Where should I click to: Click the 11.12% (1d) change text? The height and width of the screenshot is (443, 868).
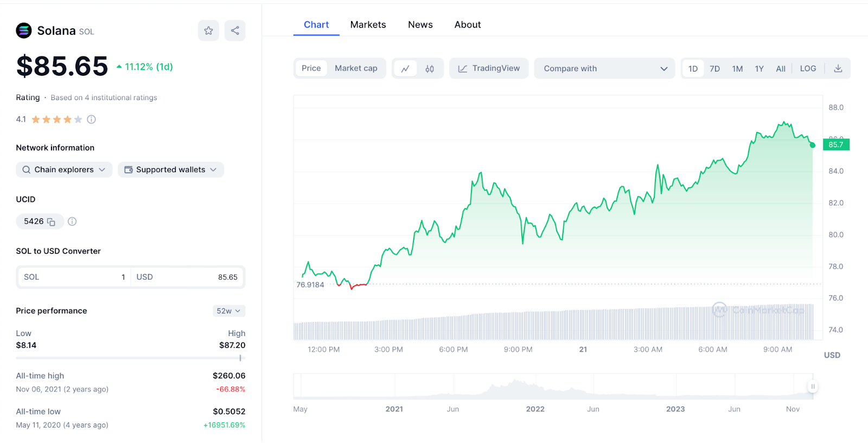pyautogui.click(x=145, y=67)
